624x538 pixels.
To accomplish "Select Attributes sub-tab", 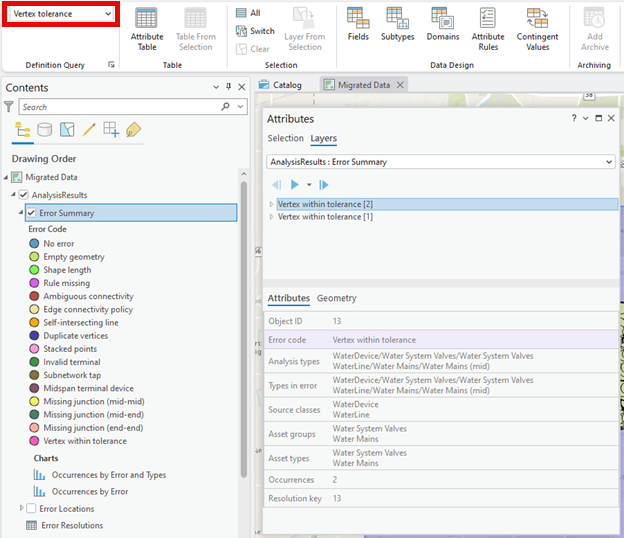I will (289, 298).
